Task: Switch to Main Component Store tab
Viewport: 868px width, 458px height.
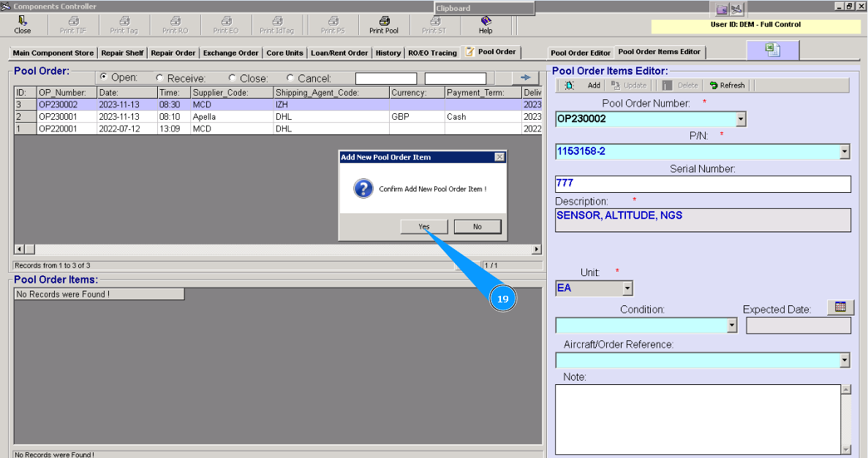Action: (x=53, y=53)
